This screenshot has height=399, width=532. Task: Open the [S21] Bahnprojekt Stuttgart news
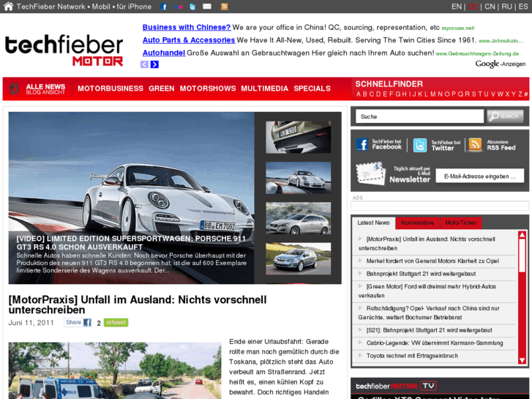tap(430, 330)
